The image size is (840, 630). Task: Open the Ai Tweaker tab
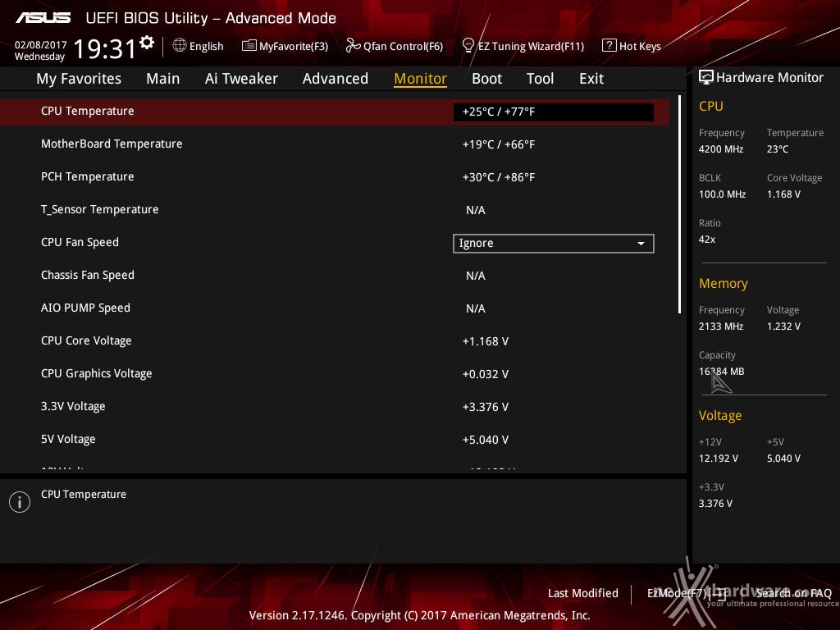241,79
